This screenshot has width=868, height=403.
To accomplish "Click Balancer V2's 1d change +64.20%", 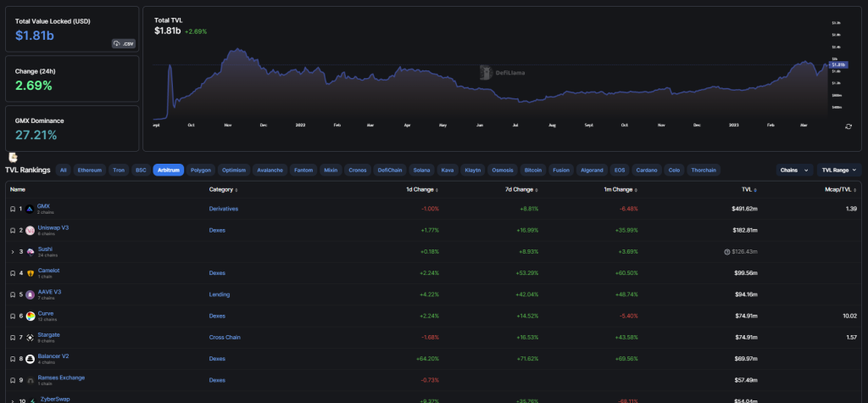I will (x=427, y=359).
